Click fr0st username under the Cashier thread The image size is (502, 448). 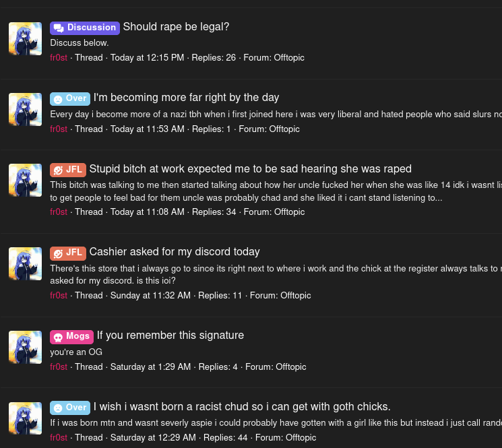59,295
